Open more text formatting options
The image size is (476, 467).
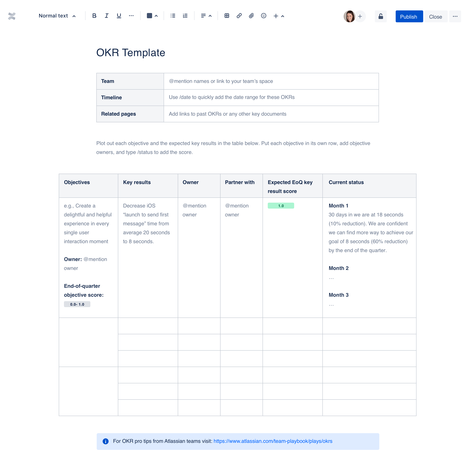(x=131, y=16)
